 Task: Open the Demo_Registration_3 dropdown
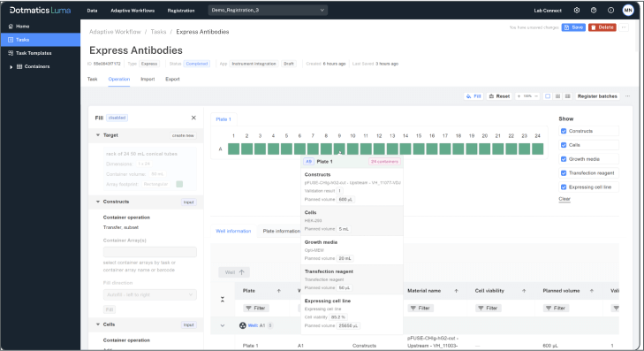pyautogui.click(x=268, y=11)
